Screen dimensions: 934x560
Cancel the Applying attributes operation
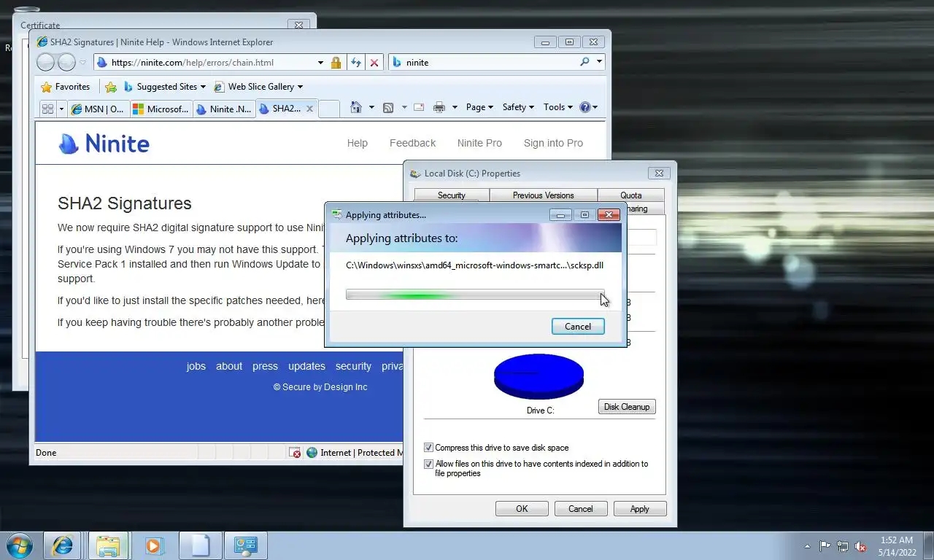coord(578,327)
